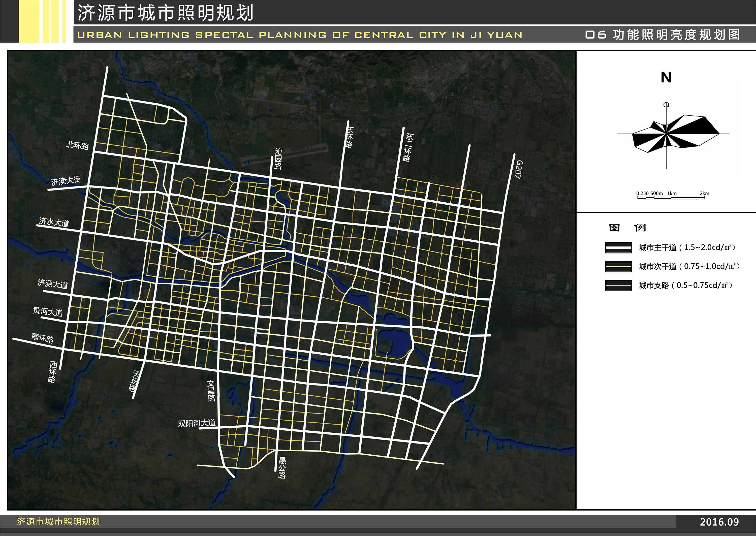The image size is (756, 536).
Task: Click the G207 highway label
Action: click(518, 170)
